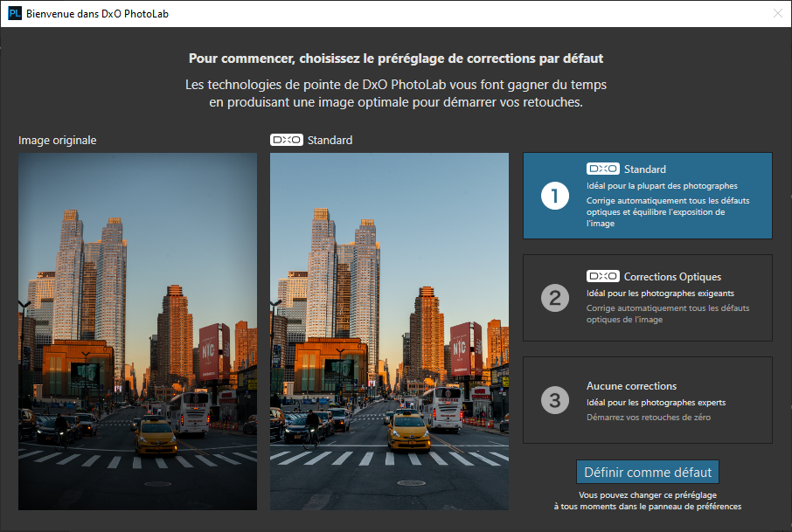Click the PL app icon in title bar
This screenshot has height=532, width=792.
click(15, 14)
